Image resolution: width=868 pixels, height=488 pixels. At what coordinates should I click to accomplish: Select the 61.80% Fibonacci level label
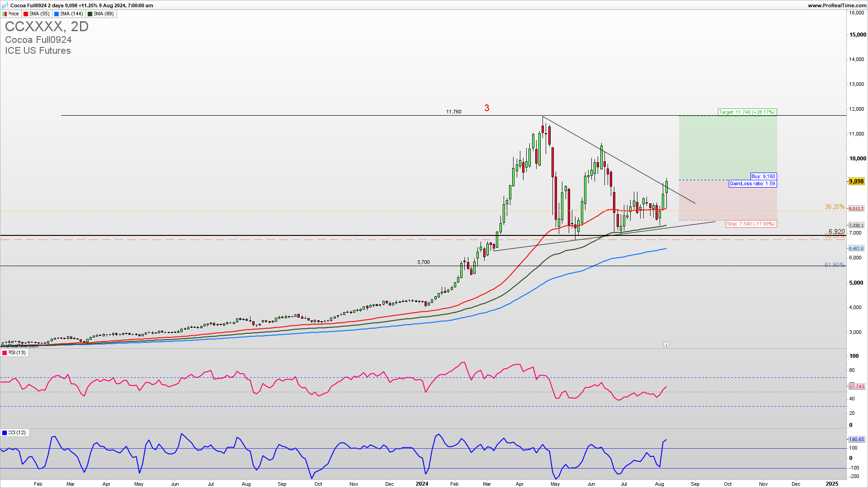tap(835, 265)
